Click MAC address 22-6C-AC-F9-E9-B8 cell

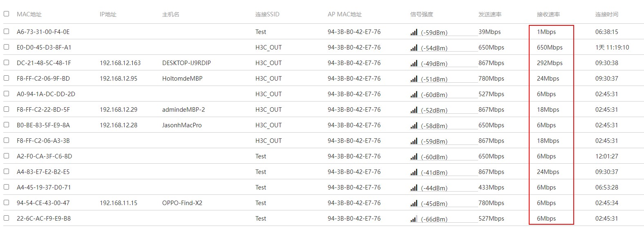coord(44,219)
